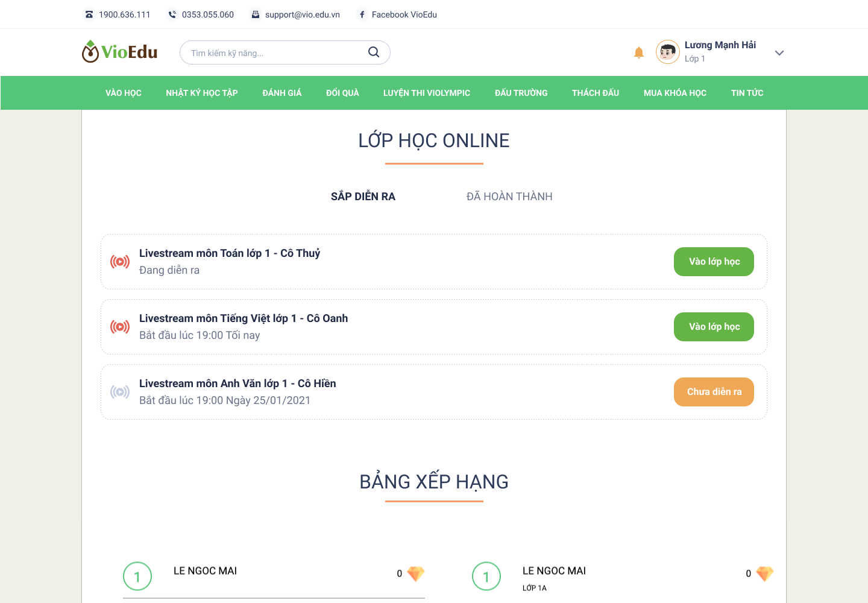Open the LUYỆN THI VIOLYMPIC menu item
Image resolution: width=868 pixels, height=603 pixels.
(x=426, y=92)
